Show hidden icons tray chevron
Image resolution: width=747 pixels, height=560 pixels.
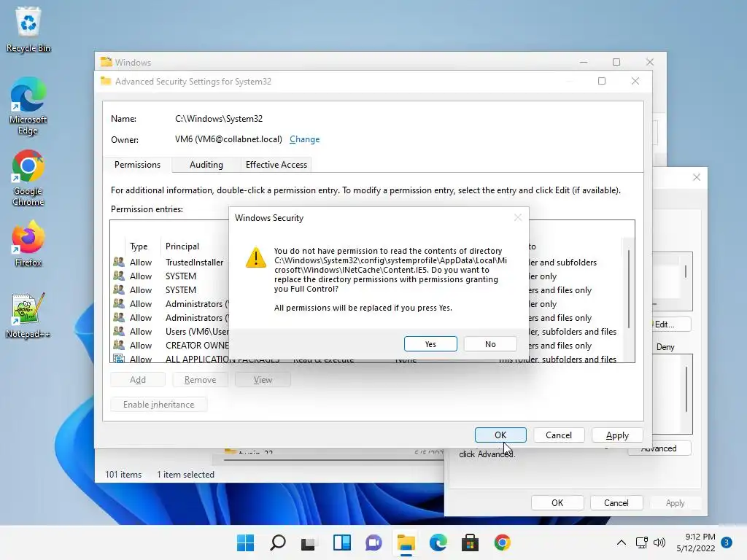622,542
